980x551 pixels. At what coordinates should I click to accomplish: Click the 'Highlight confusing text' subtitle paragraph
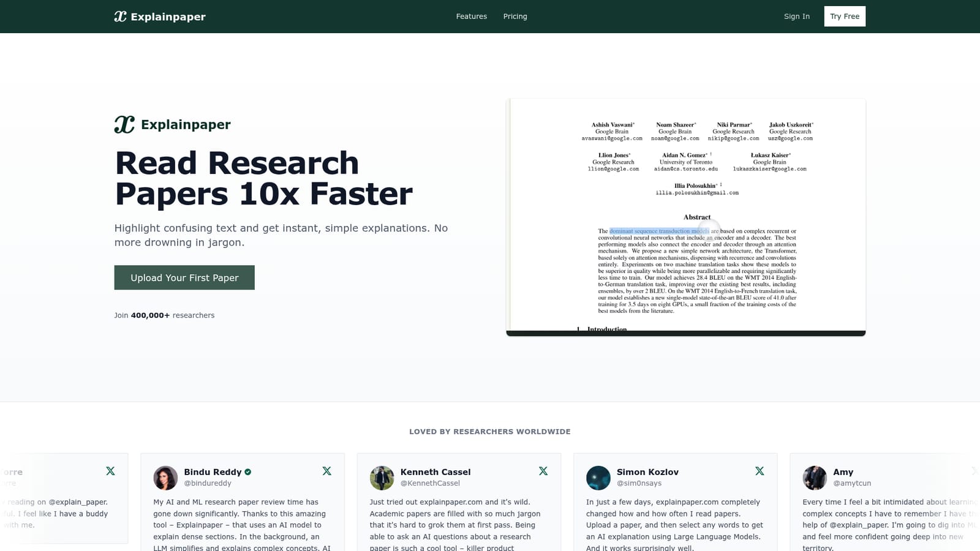(x=281, y=235)
